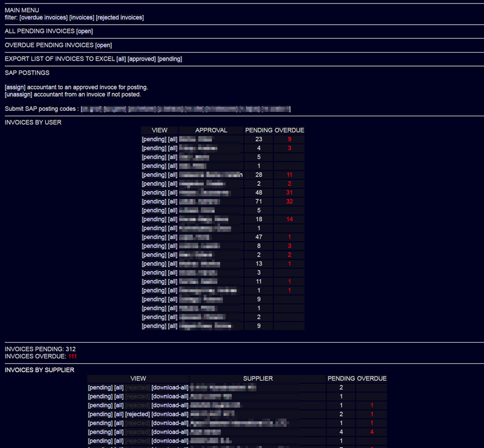Screen dimensions: 484x448
Task: Export [pending] invoices to Excel
Action: point(169,59)
